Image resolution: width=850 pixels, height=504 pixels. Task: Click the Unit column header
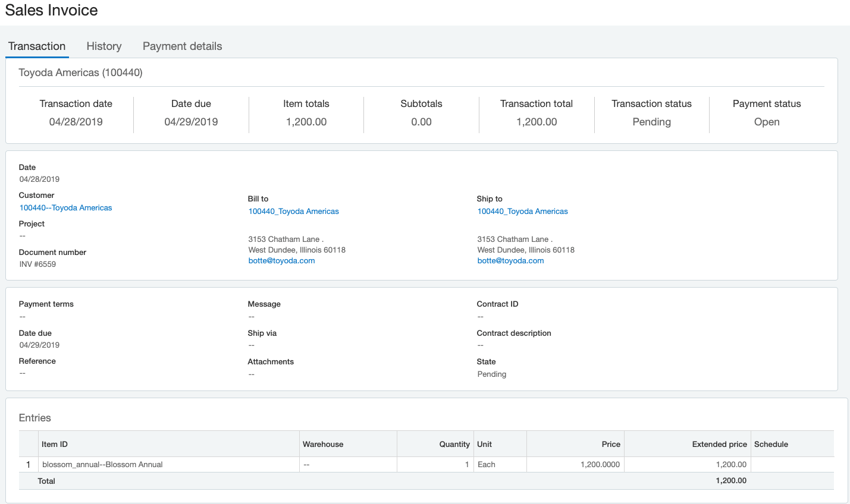coord(484,445)
